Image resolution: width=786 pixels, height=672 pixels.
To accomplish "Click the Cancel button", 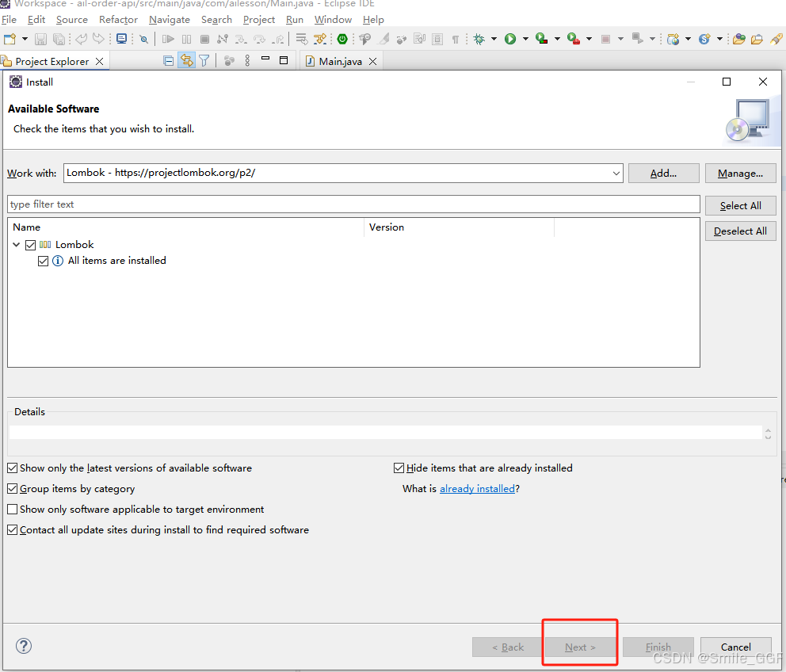I will pyautogui.click(x=736, y=647).
